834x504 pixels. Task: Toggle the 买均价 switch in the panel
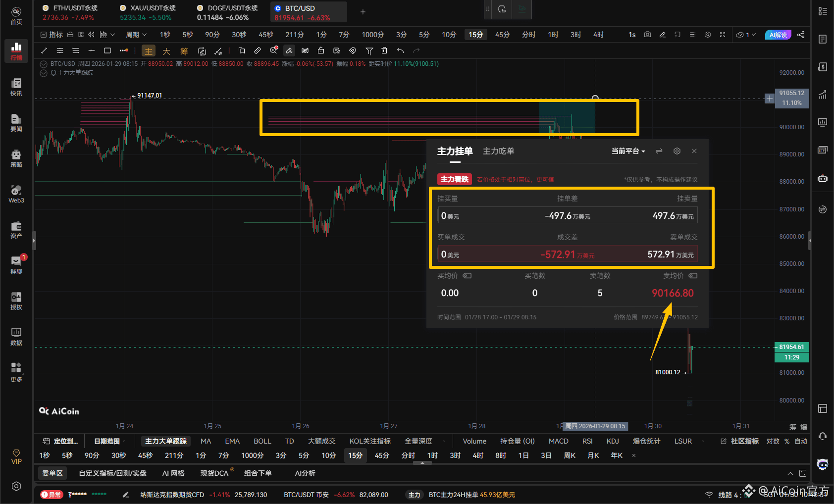tap(468, 276)
